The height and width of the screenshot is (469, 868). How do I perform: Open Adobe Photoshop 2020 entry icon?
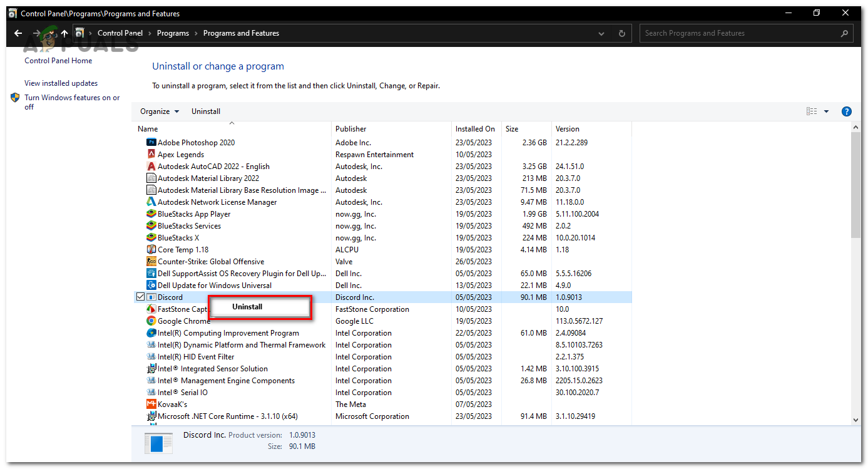(x=151, y=142)
